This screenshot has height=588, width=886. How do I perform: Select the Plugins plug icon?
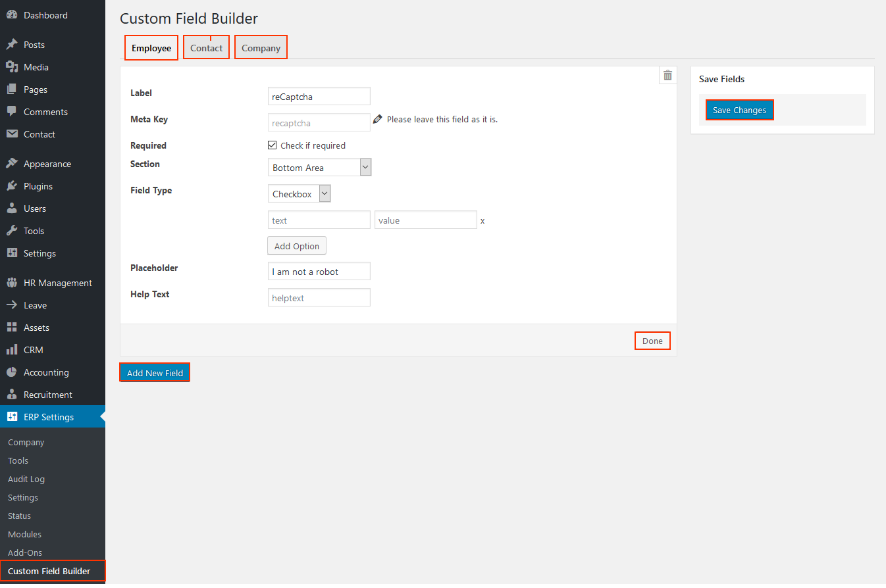13,185
